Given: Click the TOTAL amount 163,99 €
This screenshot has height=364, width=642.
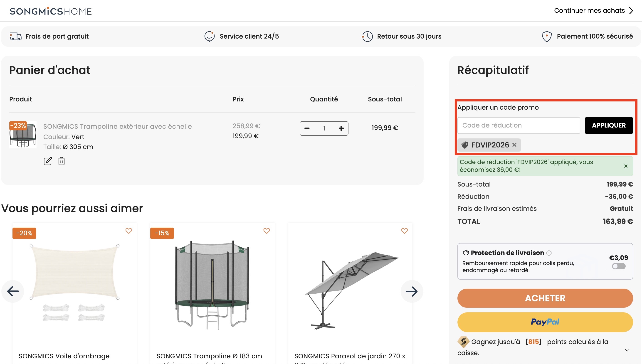Looking at the screenshot, I should (x=618, y=221).
